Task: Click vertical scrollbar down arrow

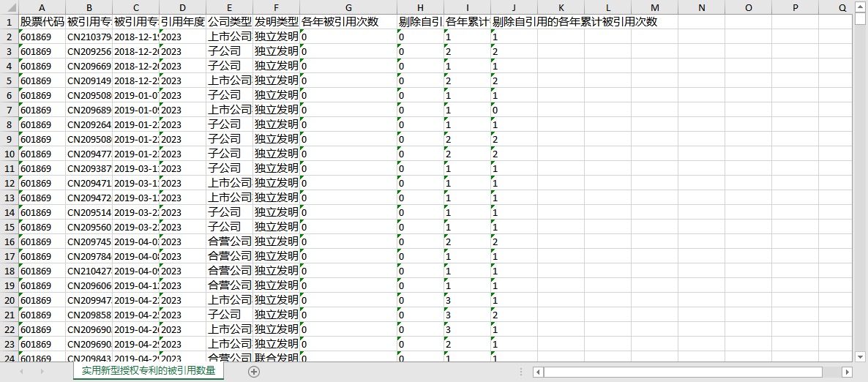Action: (x=860, y=356)
